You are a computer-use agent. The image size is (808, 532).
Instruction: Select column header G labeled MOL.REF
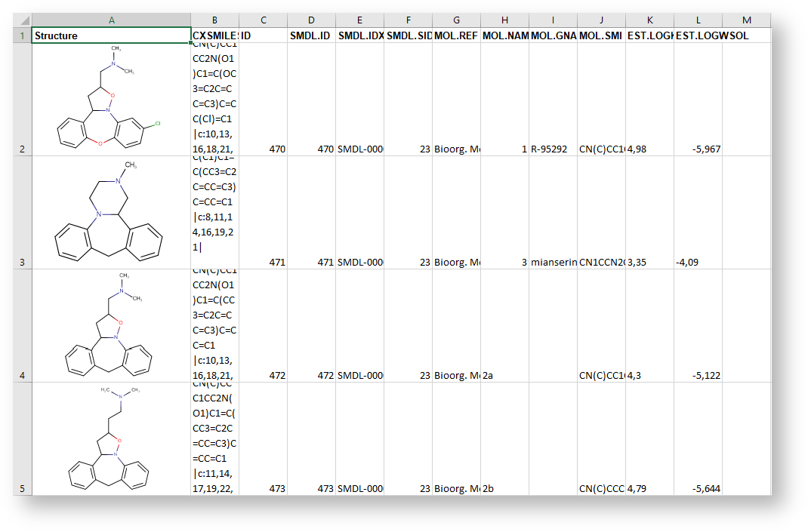tap(456, 20)
